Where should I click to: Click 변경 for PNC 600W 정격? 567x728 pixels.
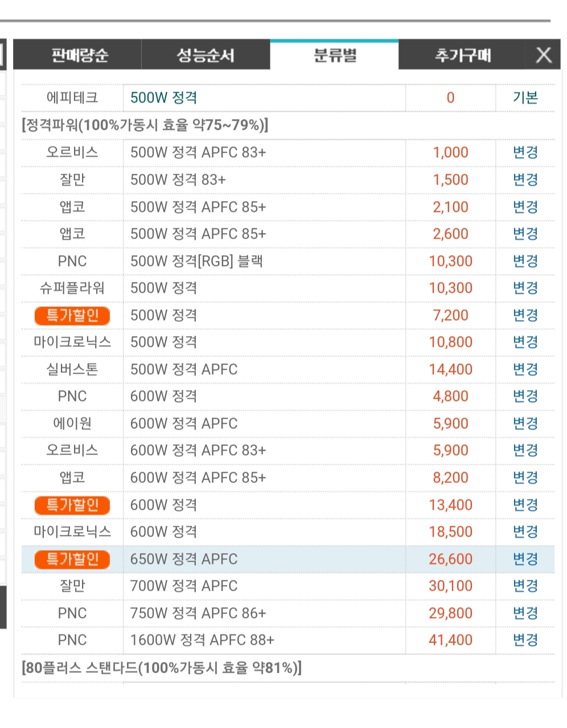click(x=525, y=396)
